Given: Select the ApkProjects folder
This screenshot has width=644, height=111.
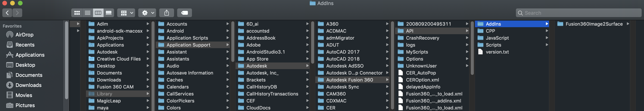Looking at the screenshot, I should pos(118,38).
